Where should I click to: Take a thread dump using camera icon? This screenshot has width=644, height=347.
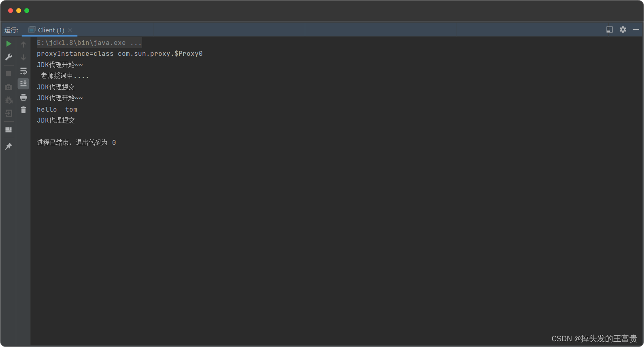point(9,87)
